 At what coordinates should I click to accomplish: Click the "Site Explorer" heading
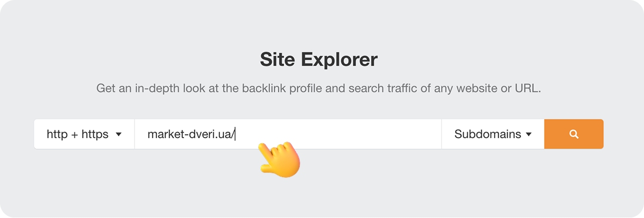click(318, 60)
